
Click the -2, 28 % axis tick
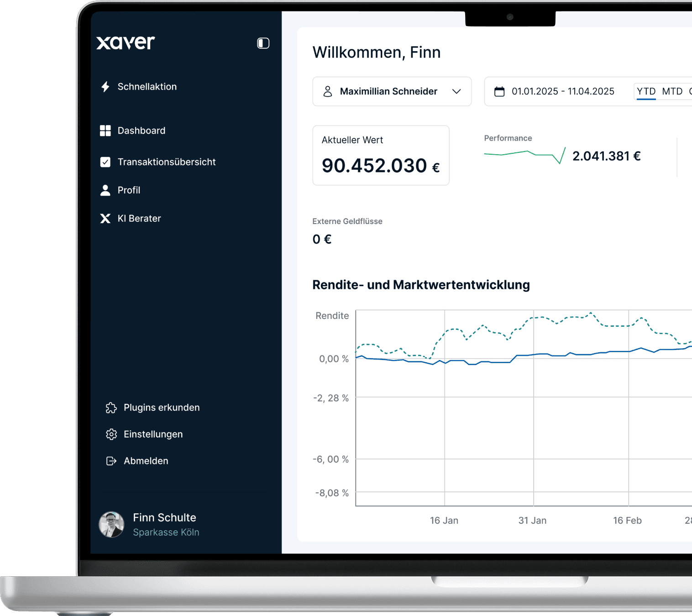point(331,398)
